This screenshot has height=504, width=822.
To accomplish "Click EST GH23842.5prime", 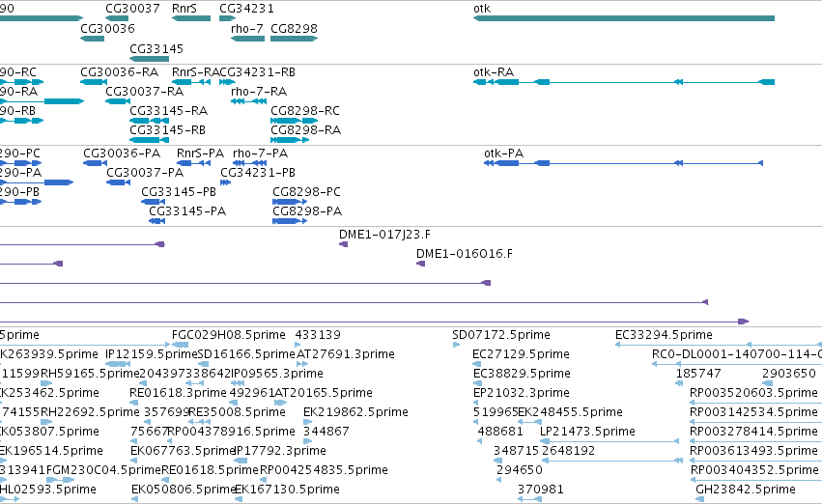I will click(746, 490).
